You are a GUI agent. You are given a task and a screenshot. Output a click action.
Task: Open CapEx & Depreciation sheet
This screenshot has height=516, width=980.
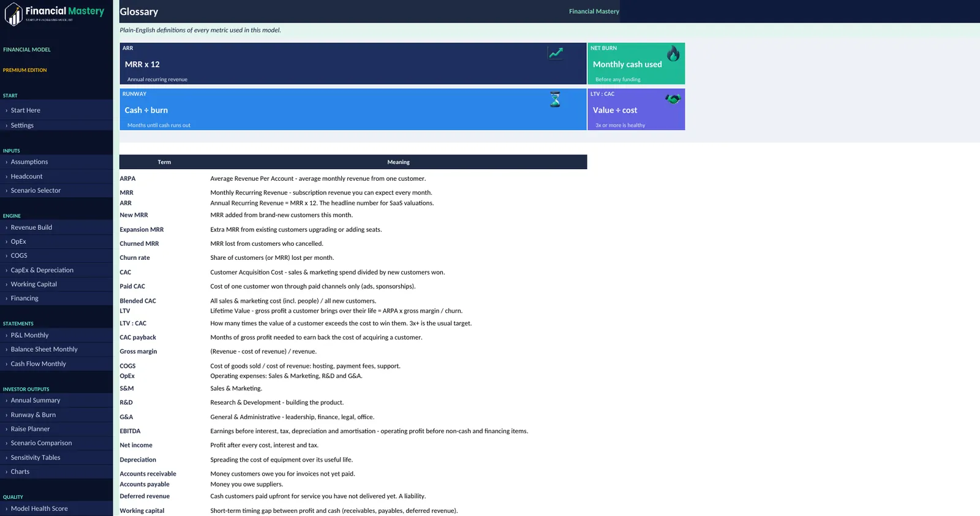[56, 270]
